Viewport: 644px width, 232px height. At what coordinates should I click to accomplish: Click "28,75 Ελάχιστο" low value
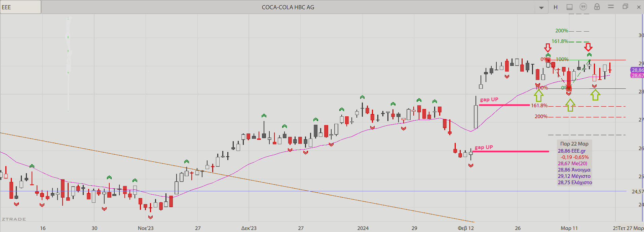(x=575, y=183)
